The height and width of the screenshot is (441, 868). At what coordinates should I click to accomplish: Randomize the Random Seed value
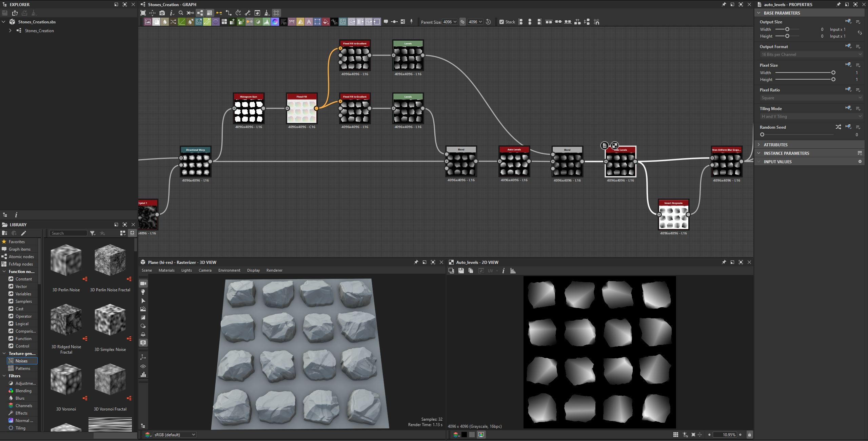pos(838,127)
